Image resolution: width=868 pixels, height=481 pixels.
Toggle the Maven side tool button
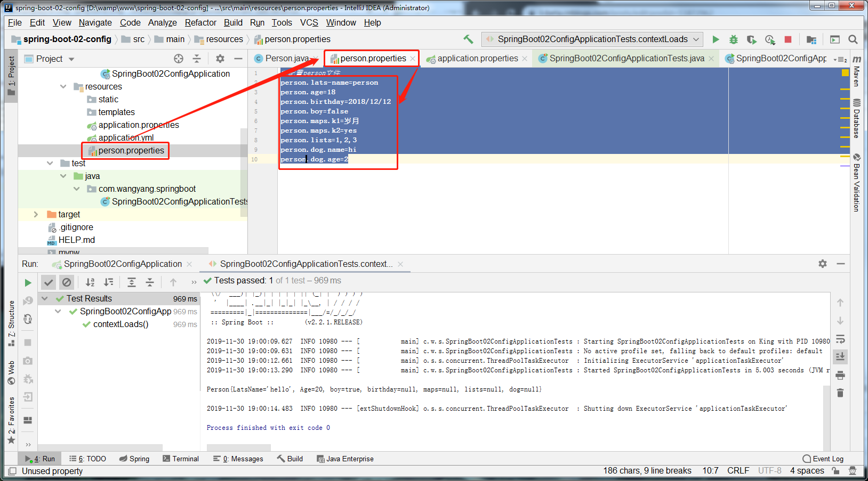pos(856,70)
